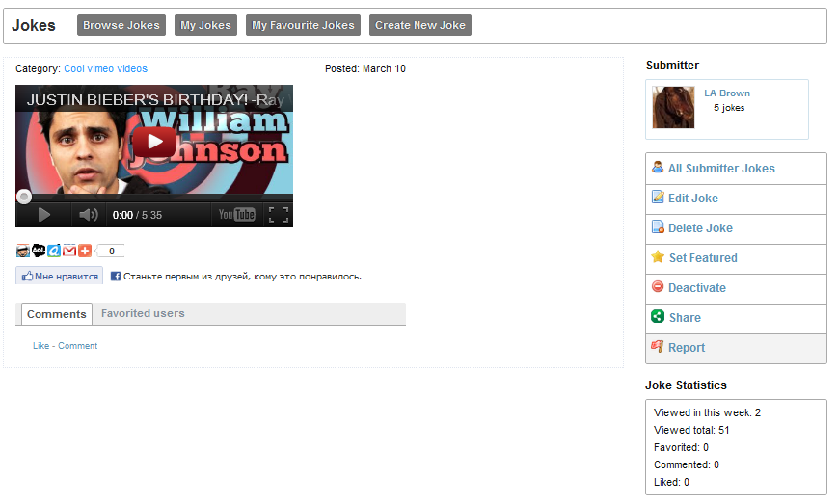Viewport: 837px width, 504px height.
Task: Go to My Jokes
Action: 205,25
